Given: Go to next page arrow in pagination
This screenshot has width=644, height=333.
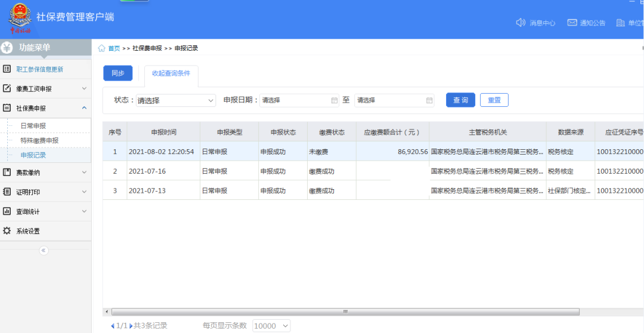Looking at the screenshot, I should point(131,326).
